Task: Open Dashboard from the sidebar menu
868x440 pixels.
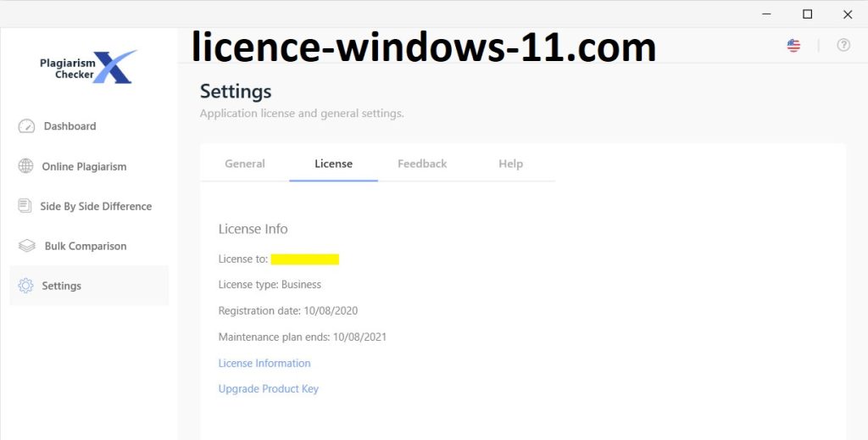Action: click(70, 126)
